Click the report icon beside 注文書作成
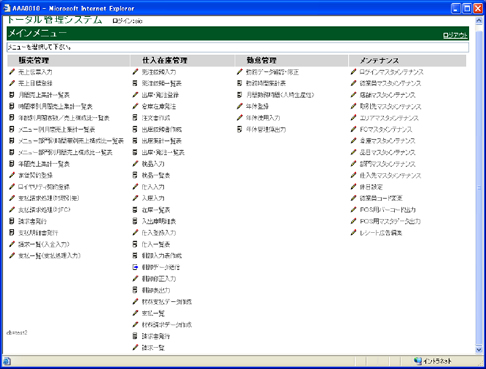The width and height of the screenshot is (486, 369). pos(135,118)
